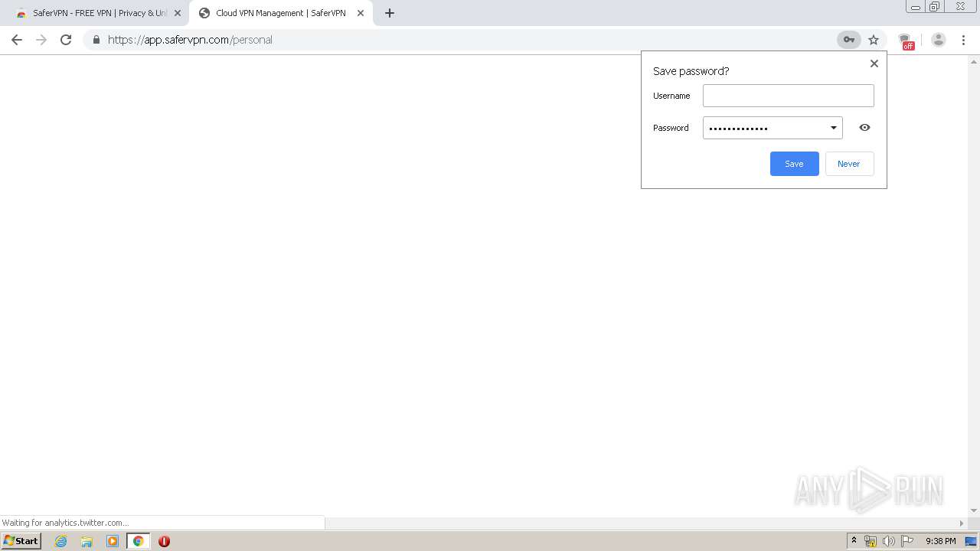
Task: Show password with the eye icon
Action: coord(865,128)
